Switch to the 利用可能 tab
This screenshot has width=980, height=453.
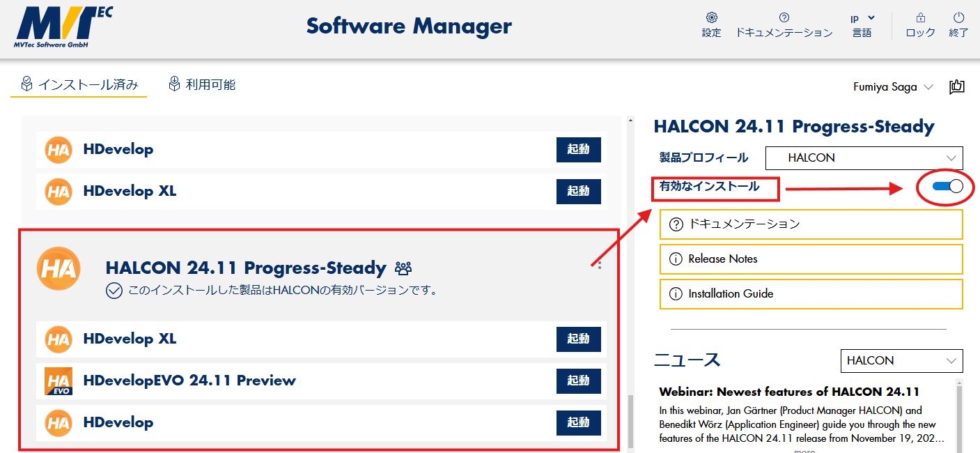point(202,85)
